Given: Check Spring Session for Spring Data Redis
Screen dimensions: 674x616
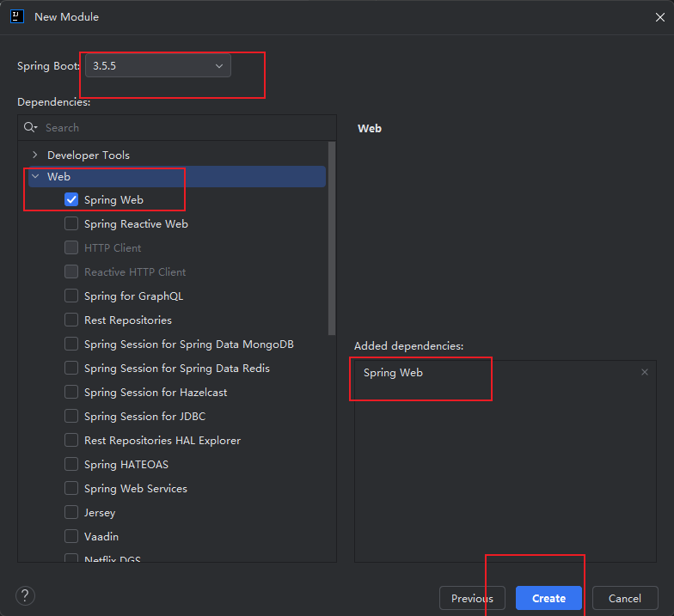Looking at the screenshot, I should 71,368.
